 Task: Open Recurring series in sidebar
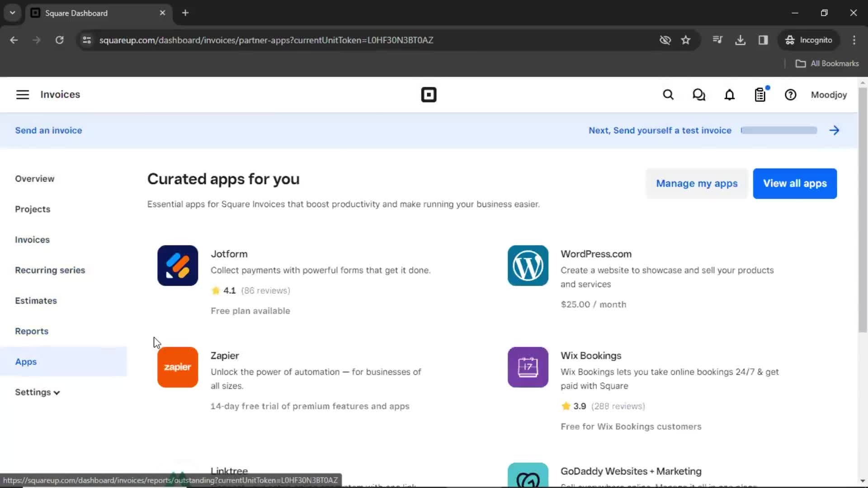tap(50, 270)
